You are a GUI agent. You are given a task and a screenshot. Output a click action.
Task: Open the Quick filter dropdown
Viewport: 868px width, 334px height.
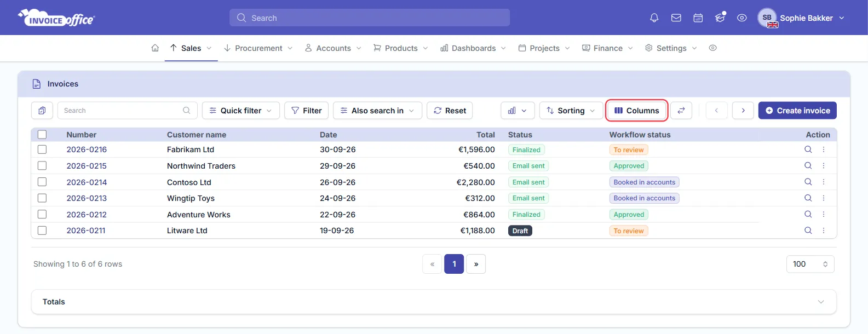coord(241,111)
